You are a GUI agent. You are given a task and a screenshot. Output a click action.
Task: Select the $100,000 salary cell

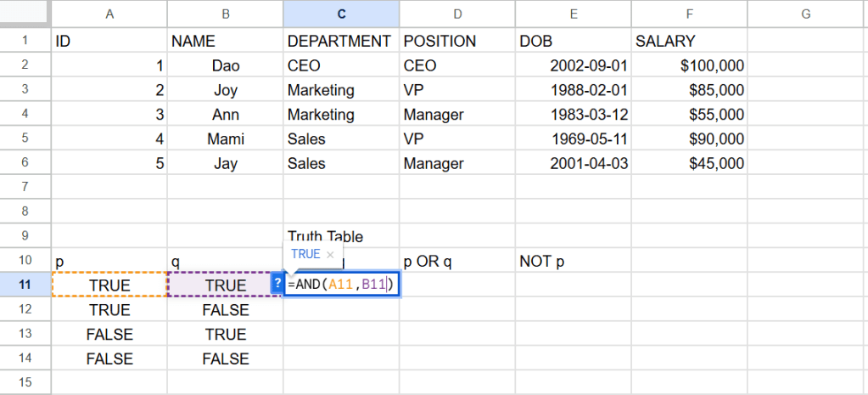[689, 65]
